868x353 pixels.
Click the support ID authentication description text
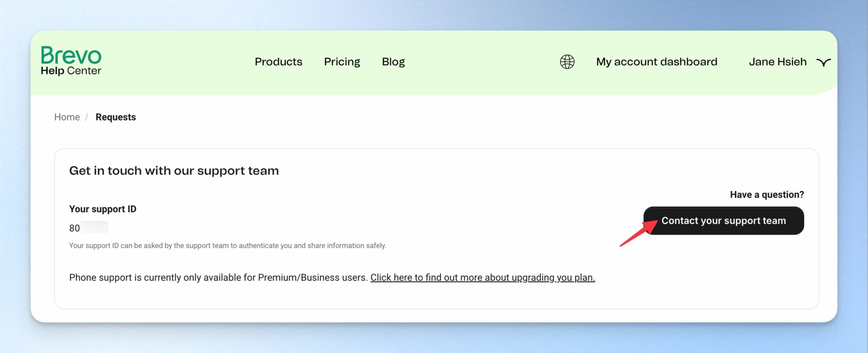click(x=228, y=245)
